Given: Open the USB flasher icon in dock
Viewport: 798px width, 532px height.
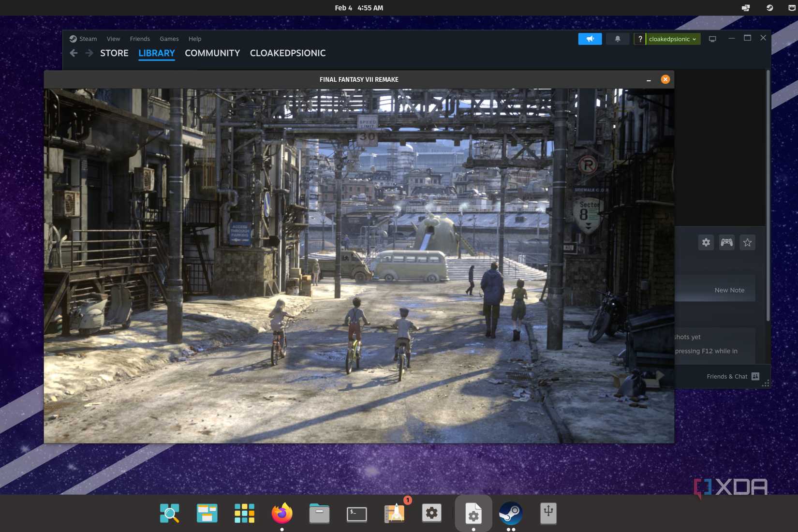Looking at the screenshot, I should [x=548, y=513].
